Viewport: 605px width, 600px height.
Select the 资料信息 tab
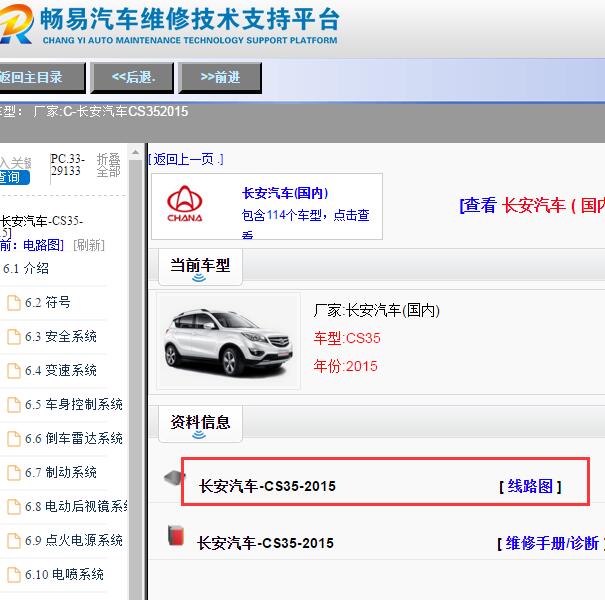point(200,423)
